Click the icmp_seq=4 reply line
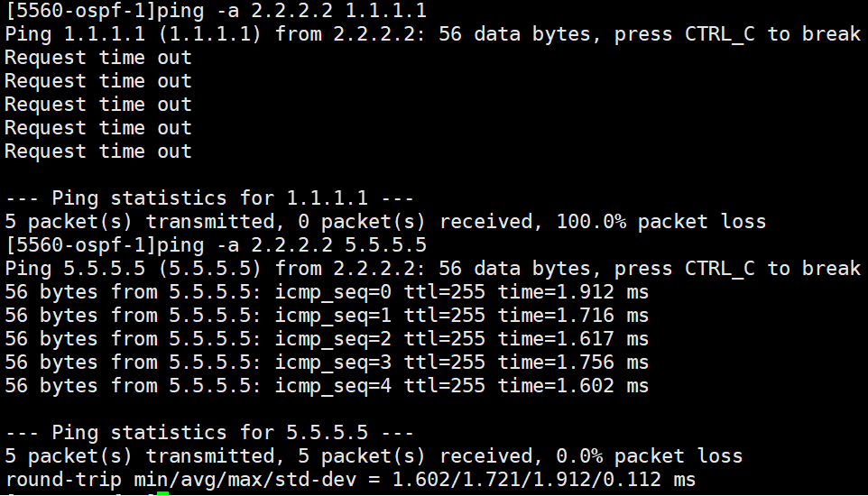Image resolution: width=868 pixels, height=496 pixels. pos(327,386)
